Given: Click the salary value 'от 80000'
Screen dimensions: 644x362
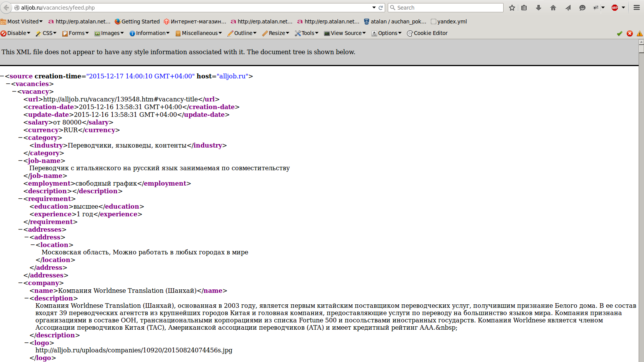Looking at the screenshot, I should (67, 122).
